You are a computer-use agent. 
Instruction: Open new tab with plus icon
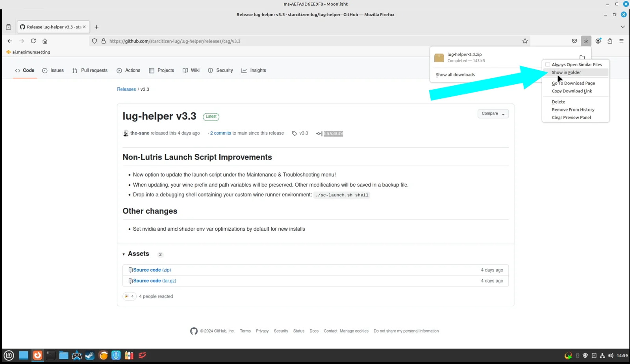[x=96, y=27]
